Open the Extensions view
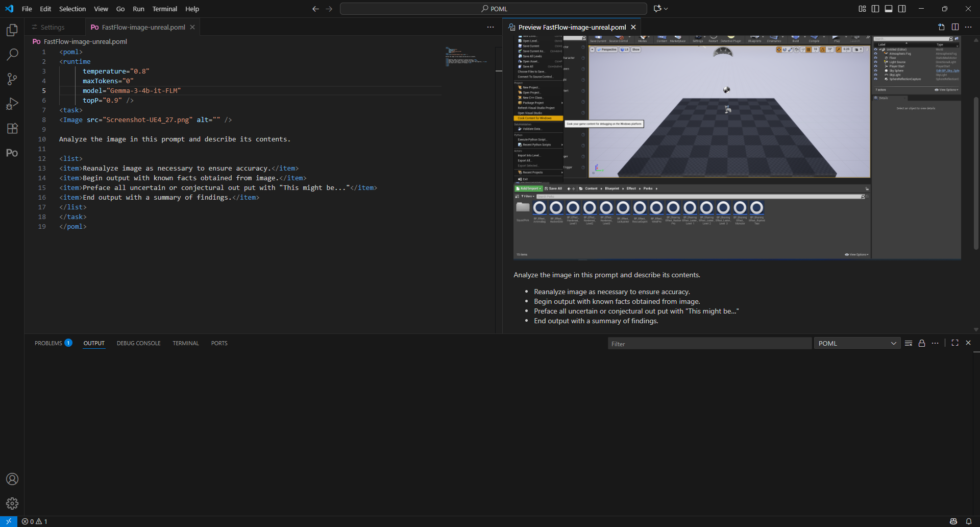980x527 pixels. click(x=12, y=128)
